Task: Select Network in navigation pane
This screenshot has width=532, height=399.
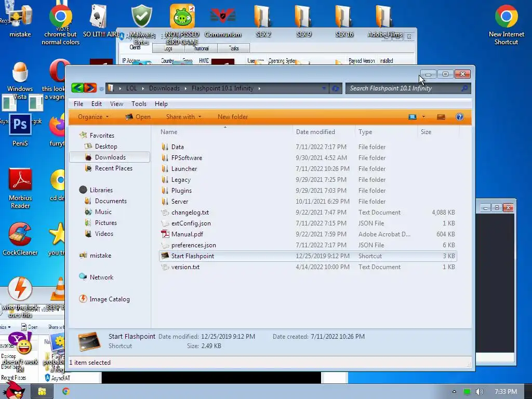Action: coord(101,277)
